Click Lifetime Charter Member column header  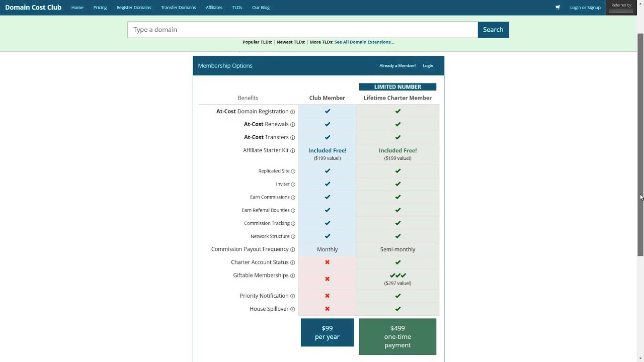click(x=397, y=98)
